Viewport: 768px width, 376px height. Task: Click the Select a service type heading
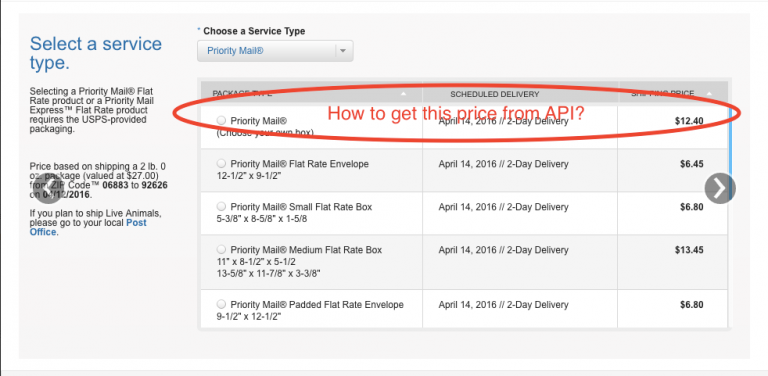click(96, 53)
